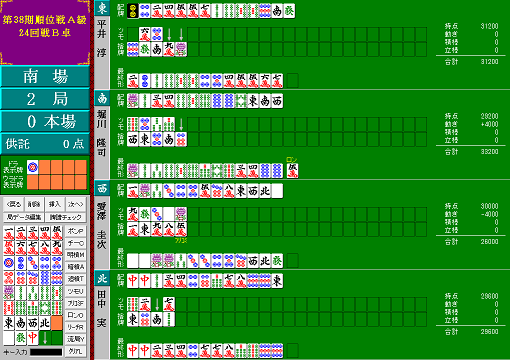Declare ロンO with its button
This screenshot has width=510, height=360.
pos(76,315)
